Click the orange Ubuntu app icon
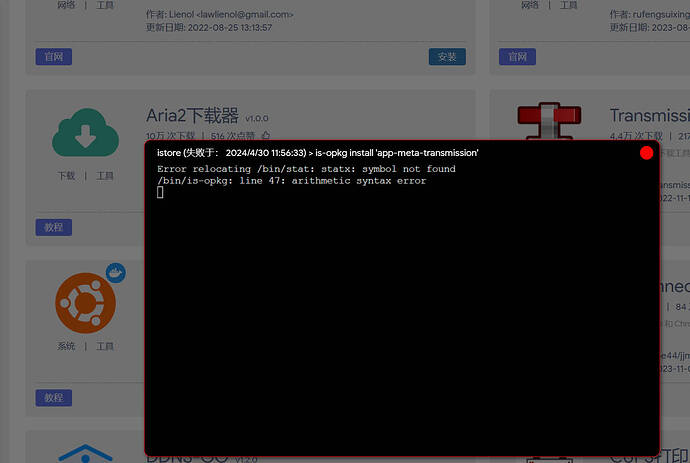Viewport: 690px width, 463px height. (x=85, y=303)
